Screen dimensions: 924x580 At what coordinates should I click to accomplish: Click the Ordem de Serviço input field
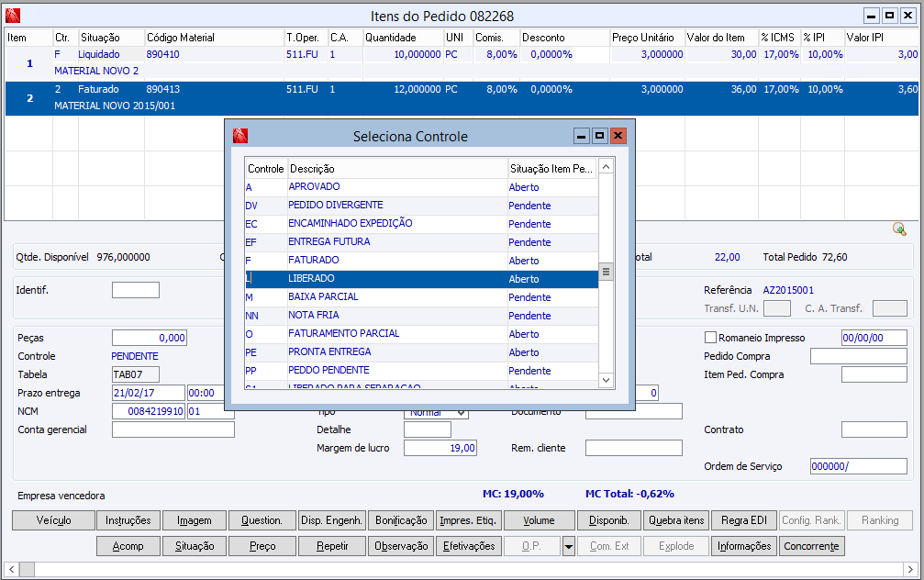click(x=858, y=466)
